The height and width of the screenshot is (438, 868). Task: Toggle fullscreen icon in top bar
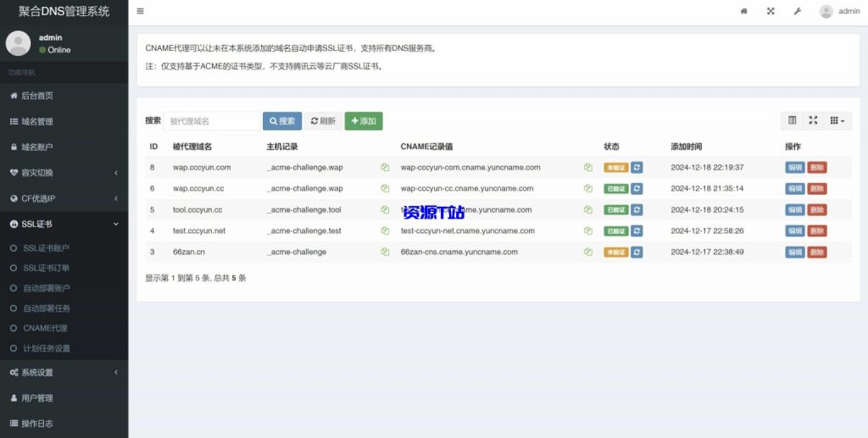(x=771, y=11)
